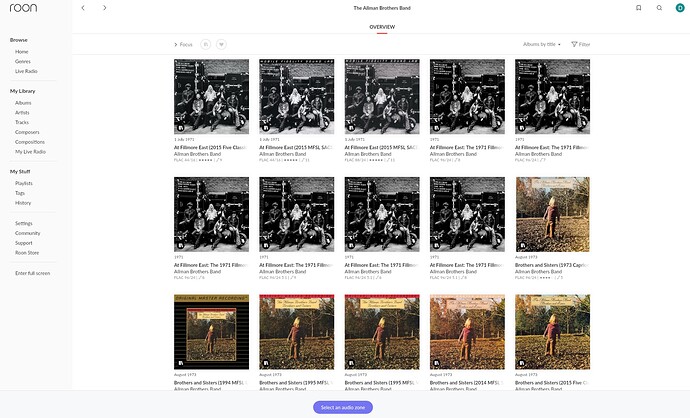Viewport: 690px width, 418px height.
Task: Open History under My Stuff
Action: point(23,203)
